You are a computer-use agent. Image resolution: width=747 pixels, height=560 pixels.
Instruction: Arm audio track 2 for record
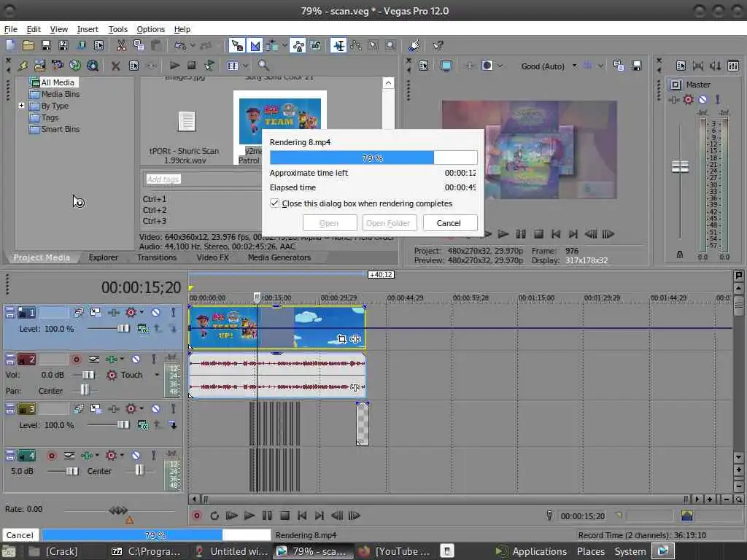[76, 359]
